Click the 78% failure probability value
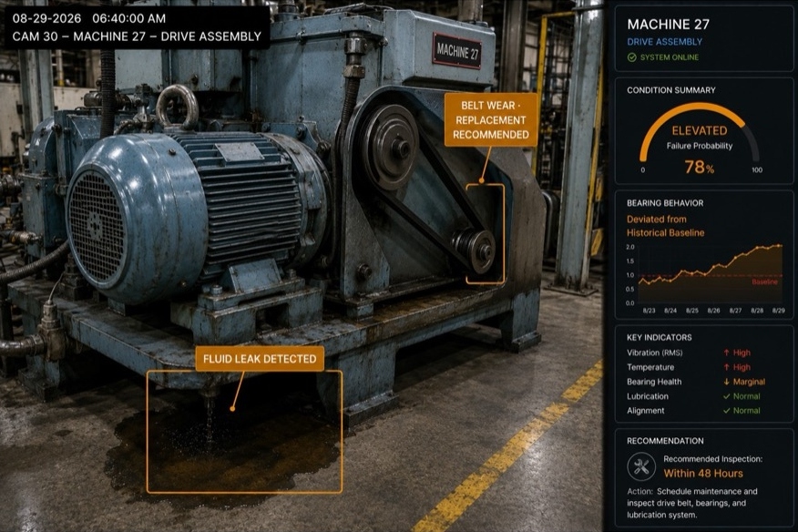The image size is (798, 532). click(x=700, y=167)
